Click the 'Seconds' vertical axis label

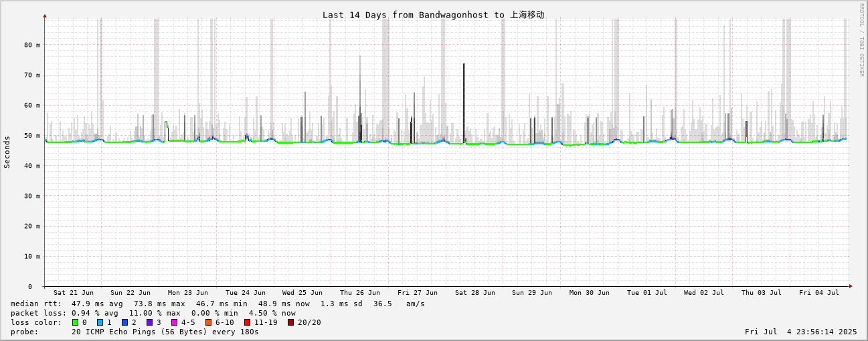pyautogui.click(x=7, y=152)
